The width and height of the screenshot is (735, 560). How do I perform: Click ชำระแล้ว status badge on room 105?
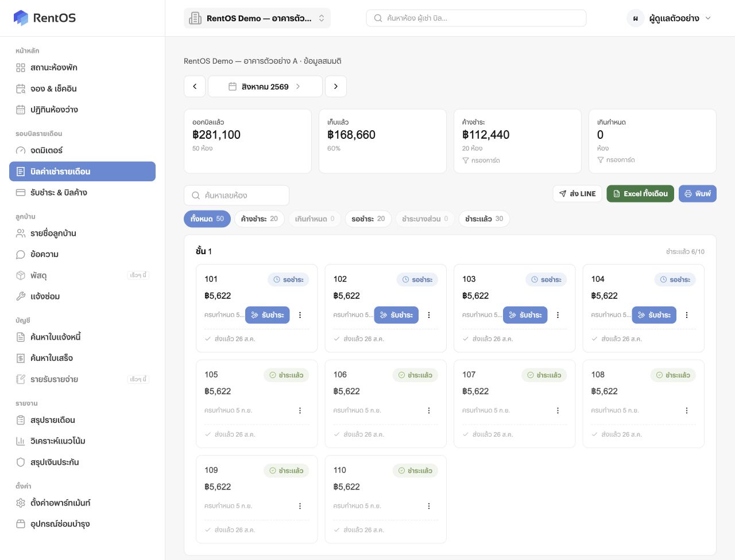click(287, 375)
